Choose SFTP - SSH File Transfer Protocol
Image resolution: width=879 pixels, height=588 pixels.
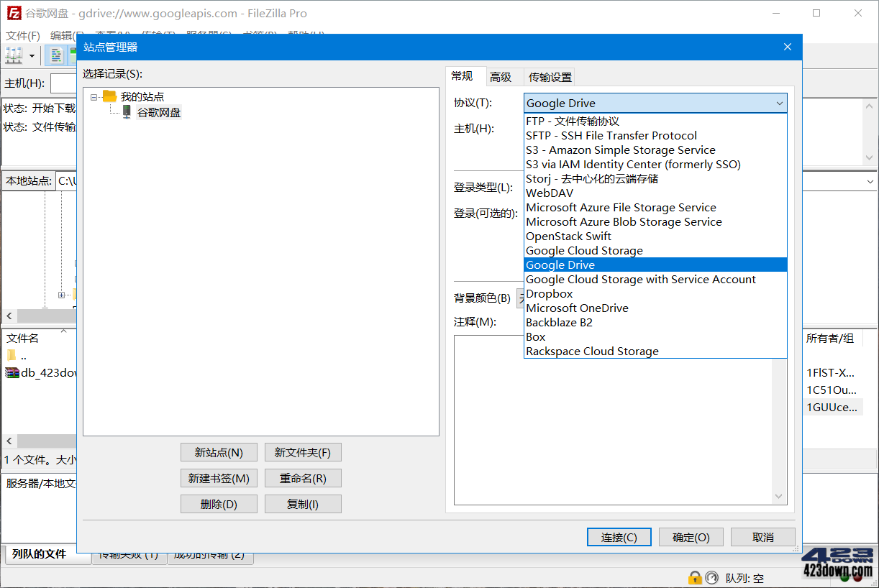(611, 135)
